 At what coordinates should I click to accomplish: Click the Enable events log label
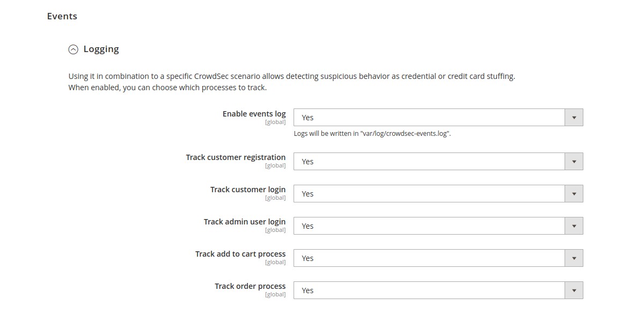coord(254,114)
